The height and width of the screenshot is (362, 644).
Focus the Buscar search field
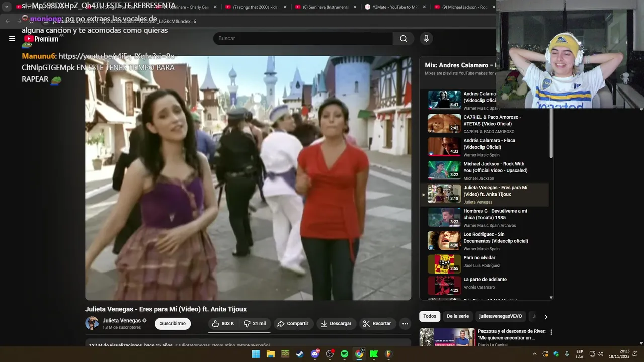pyautogui.click(x=303, y=39)
